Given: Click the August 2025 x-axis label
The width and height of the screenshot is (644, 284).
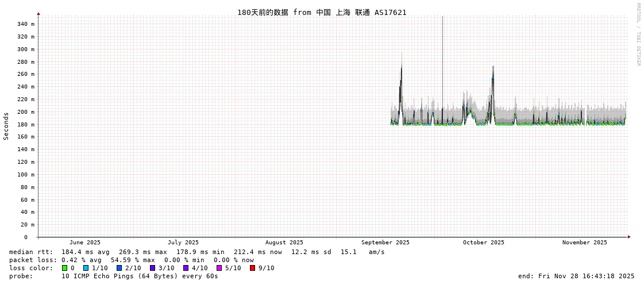Looking at the screenshot, I should (x=284, y=243).
